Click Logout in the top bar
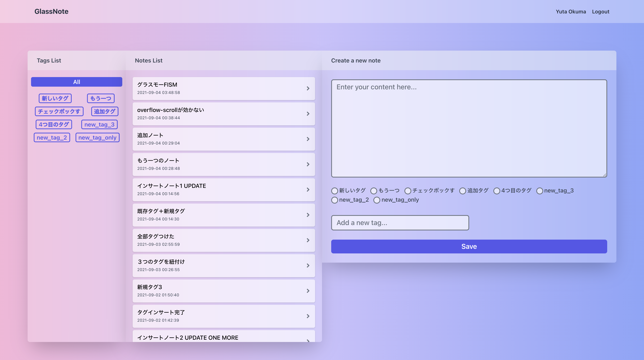The height and width of the screenshot is (360, 644). (x=600, y=12)
